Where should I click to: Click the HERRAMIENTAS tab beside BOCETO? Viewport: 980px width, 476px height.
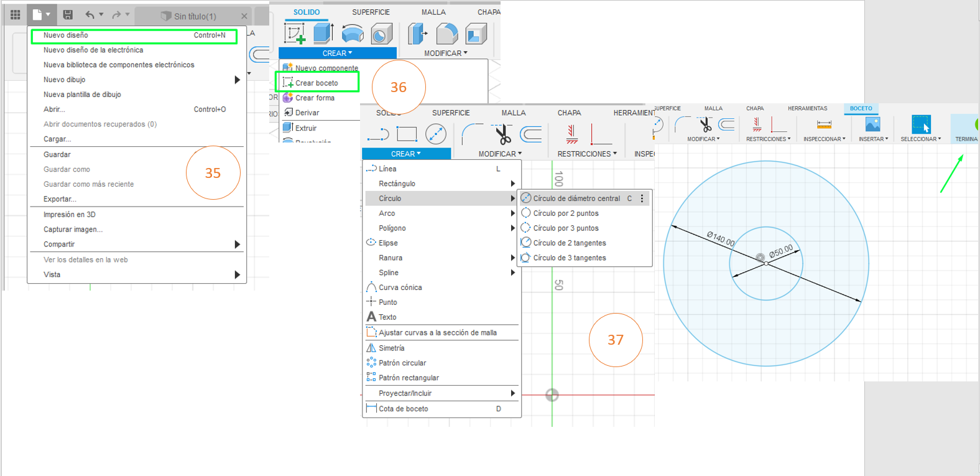point(808,108)
